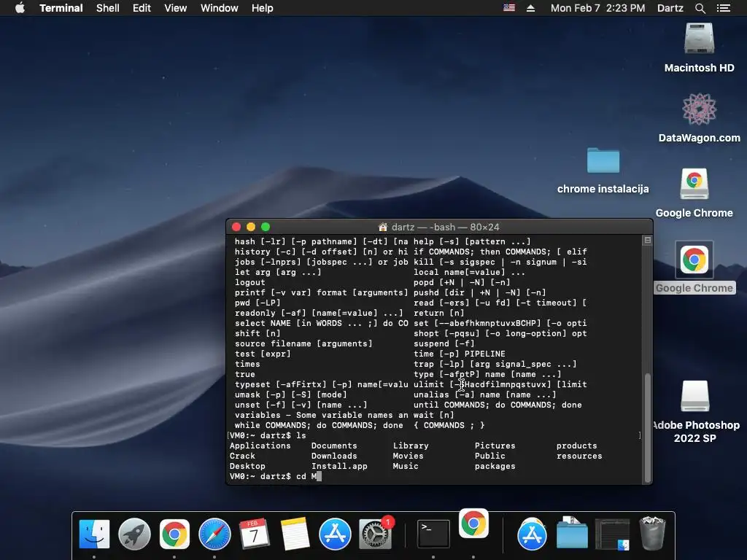This screenshot has height=560, width=747.
Task: Open the Shell menu
Action: tap(108, 8)
